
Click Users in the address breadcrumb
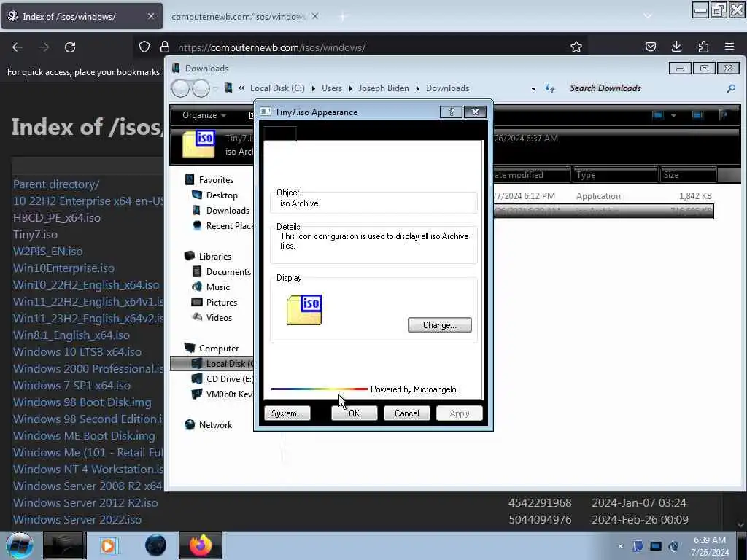point(332,88)
